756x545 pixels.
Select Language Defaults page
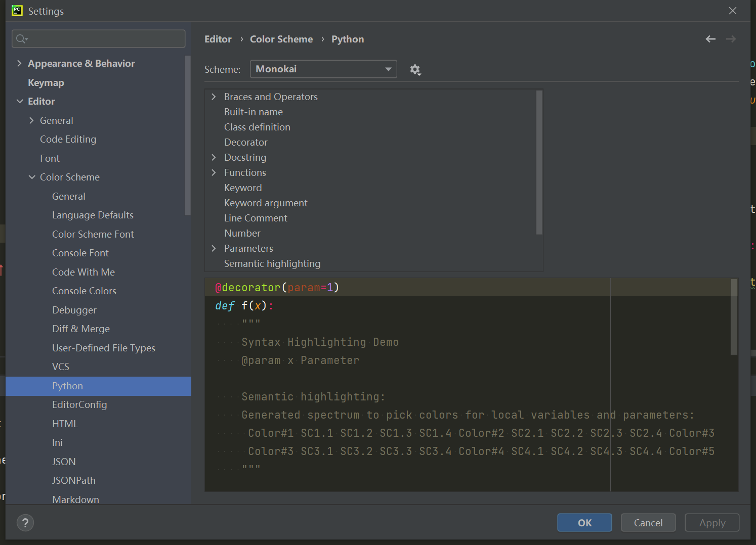(93, 215)
